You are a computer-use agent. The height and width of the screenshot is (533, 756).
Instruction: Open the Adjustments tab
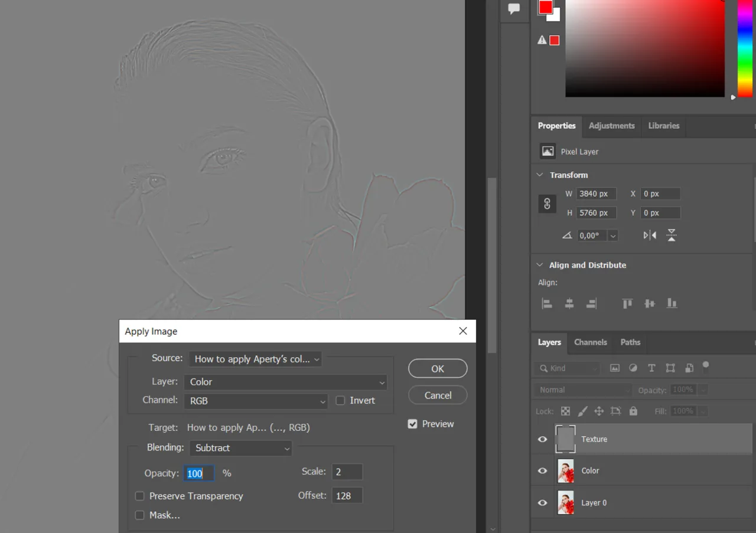click(x=611, y=126)
